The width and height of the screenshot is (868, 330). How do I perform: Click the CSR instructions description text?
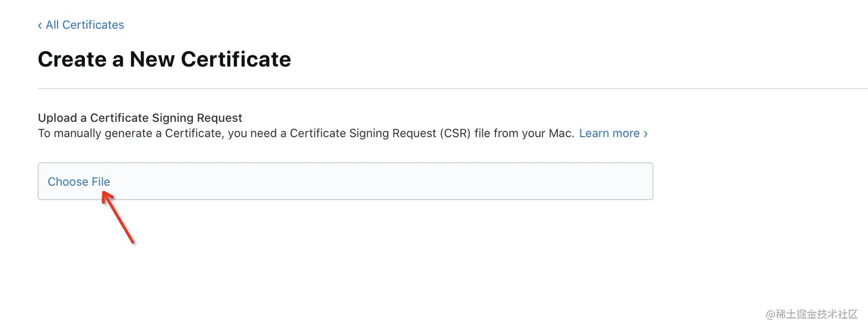point(306,133)
